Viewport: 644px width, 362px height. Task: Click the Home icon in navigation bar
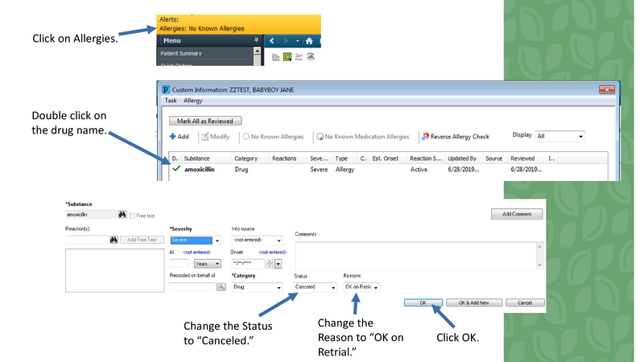coord(308,41)
